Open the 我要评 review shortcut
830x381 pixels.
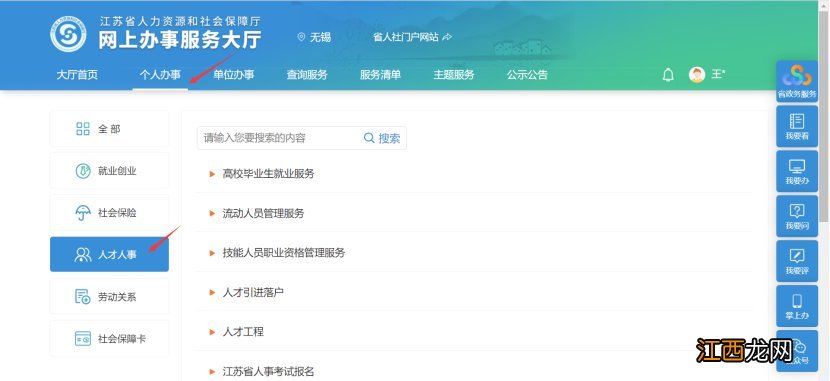[x=797, y=261]
